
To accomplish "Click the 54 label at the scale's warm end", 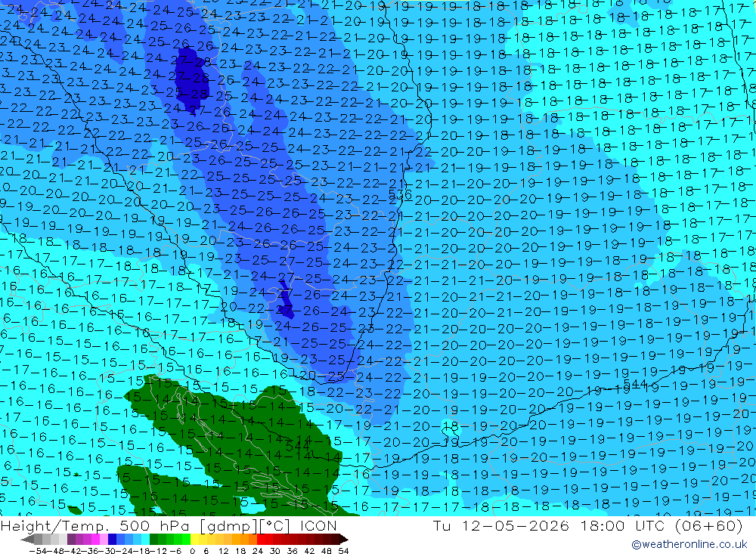I will click(x=343, y=551).
